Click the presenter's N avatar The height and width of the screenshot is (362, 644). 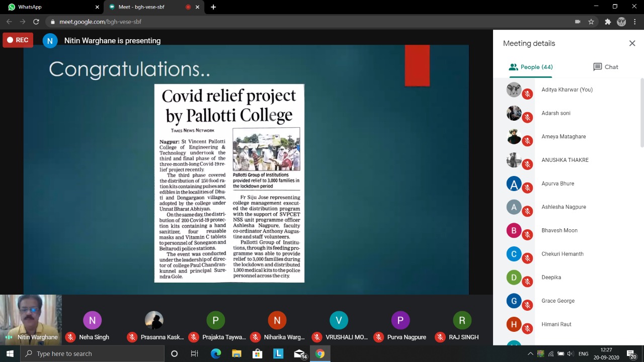click(50, 41)
